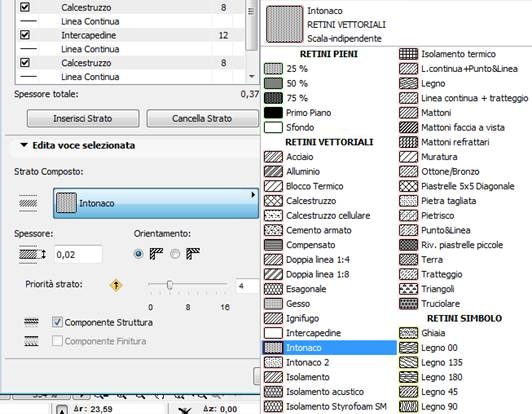Select Mattoni refrattari entry

(x=444, y=142)
